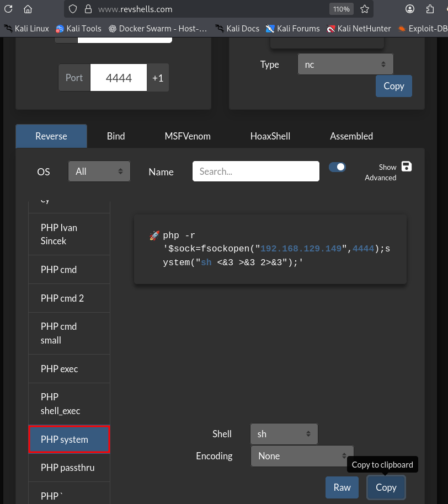Open the Exploit-DB bookmark
Viewport: 448px width, 504px height.
(423, 29)
